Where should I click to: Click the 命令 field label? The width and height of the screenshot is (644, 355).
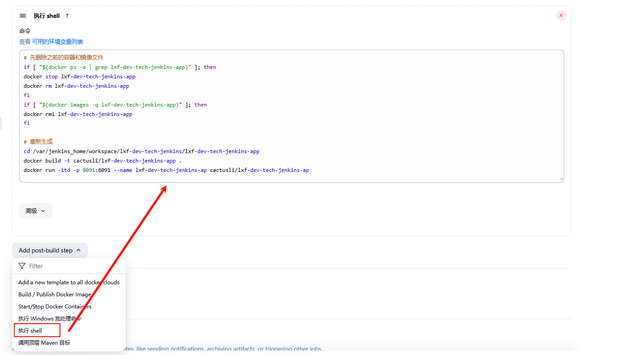pos(25,31)
